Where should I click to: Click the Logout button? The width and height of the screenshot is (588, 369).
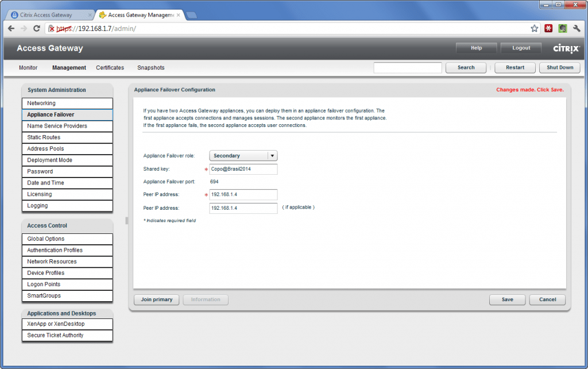pos(521,48)
